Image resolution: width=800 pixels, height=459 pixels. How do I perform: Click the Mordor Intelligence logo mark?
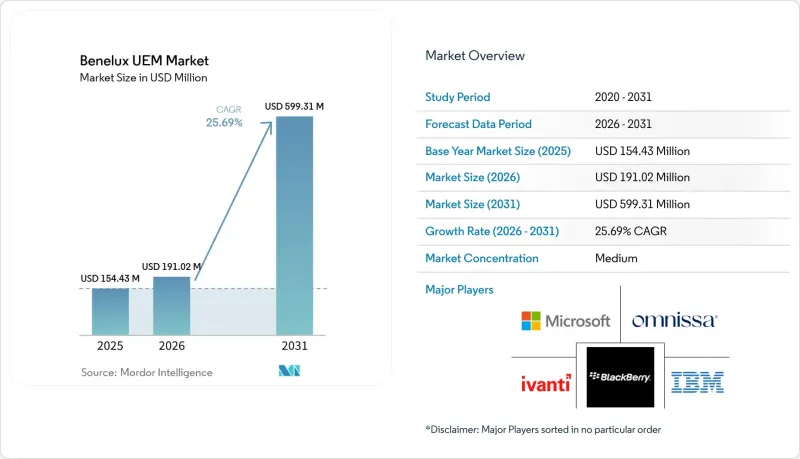click(289, 371)
